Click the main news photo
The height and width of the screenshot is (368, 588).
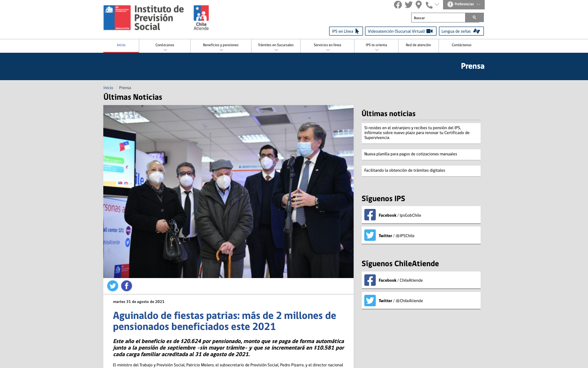click(x=228, y=191)
